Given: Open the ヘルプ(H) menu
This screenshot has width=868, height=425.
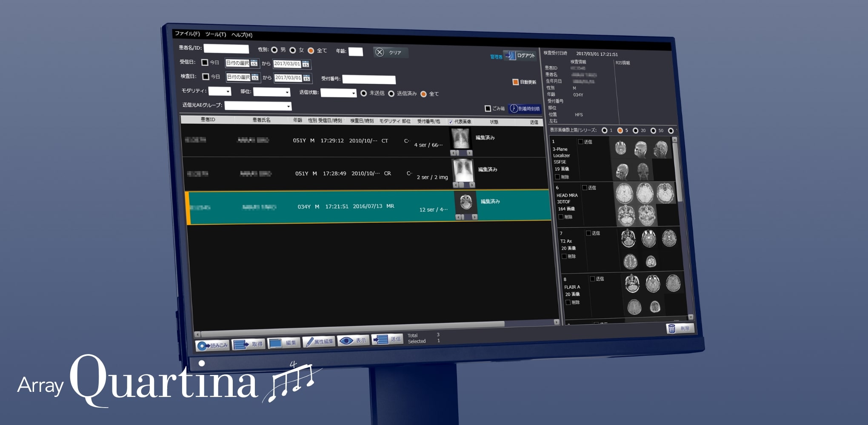Looking at the screenshot, I should click(x=242, y=35).
